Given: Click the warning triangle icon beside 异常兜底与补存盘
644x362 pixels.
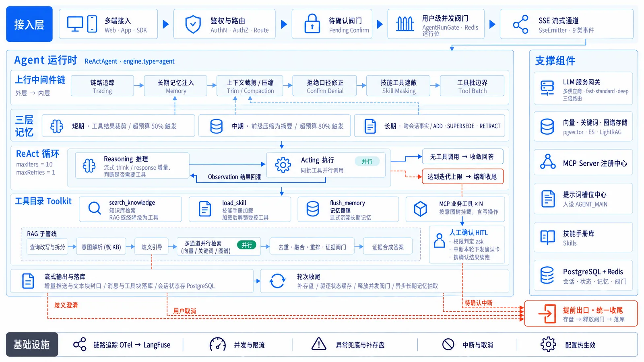Looking at the screenshot, I should coord(319,344).
